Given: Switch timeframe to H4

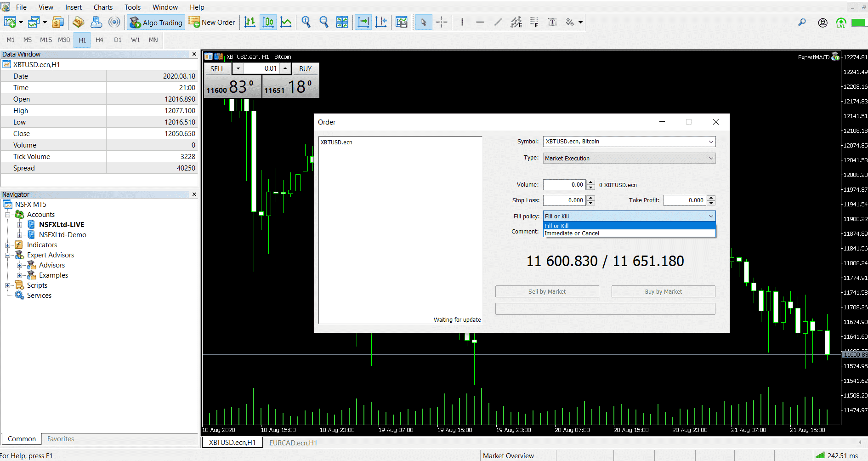Looking at the screenshot, I should pos(99,40).
